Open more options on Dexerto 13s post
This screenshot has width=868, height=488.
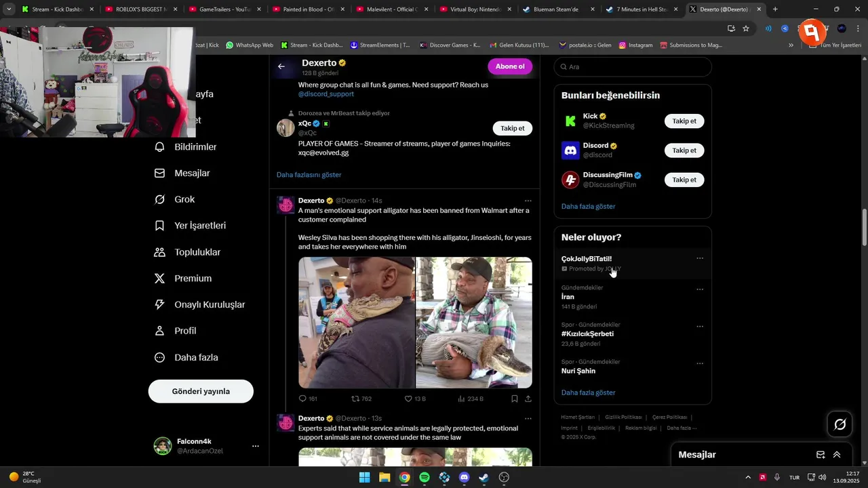pyautogui.click(x=528, y=418)
